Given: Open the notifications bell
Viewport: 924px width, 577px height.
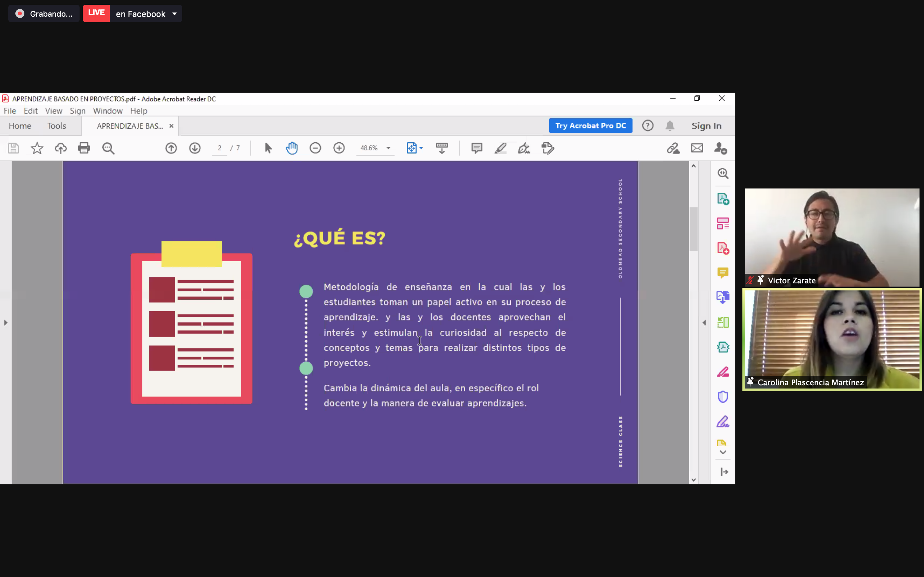Looking at the screenshot, I should pyautogui.click(x=670, y=126).
